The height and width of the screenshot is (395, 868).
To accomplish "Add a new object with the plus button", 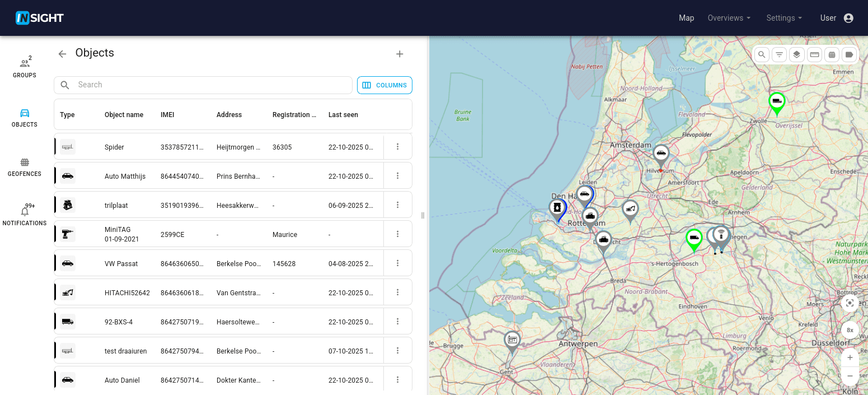I will pyautogui.click(x=400, y=54).
